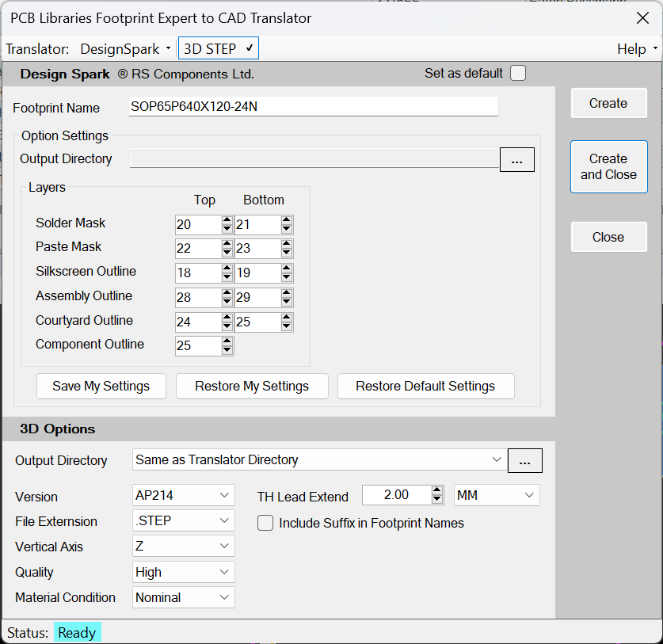Increase Paste Mask Bottom layer value

point(286,244)
